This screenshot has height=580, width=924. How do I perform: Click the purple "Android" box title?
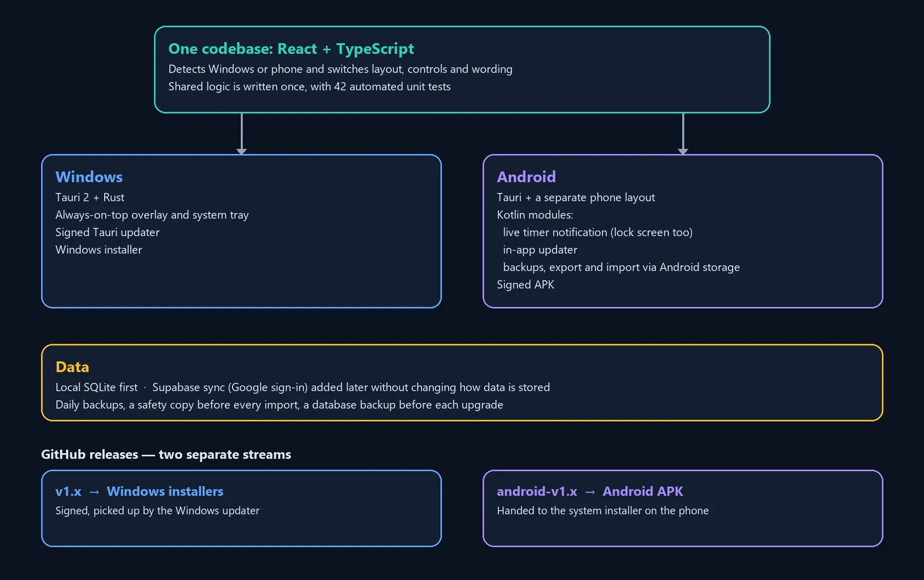click(526, 177)
